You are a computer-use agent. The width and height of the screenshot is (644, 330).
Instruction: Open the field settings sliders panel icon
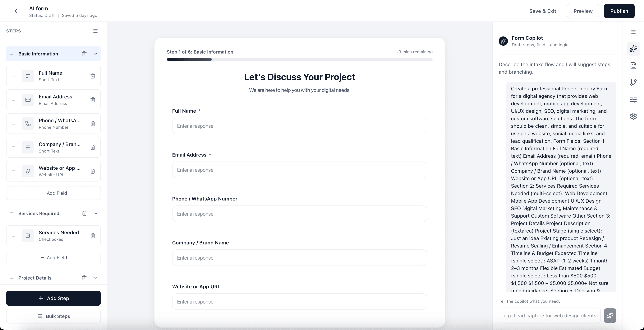tap(633, 99)
